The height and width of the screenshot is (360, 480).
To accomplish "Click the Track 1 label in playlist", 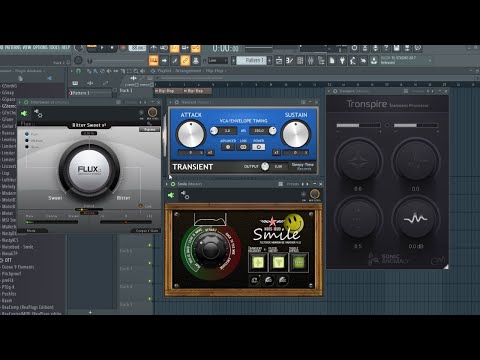I will coord(126,90).
